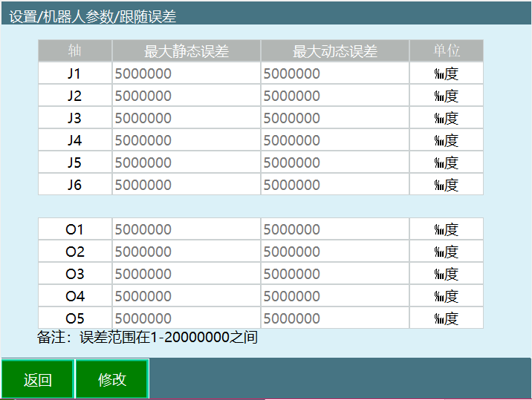Click the 最大静态误差 column header
Viewport: 532px width, 400px height.
186,51
